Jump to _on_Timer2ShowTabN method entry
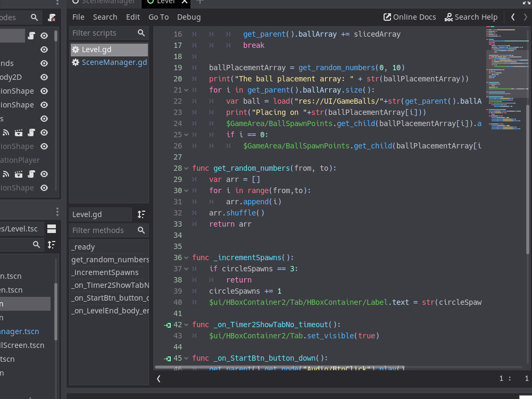The image size is (532, 399). coord(109,285)
